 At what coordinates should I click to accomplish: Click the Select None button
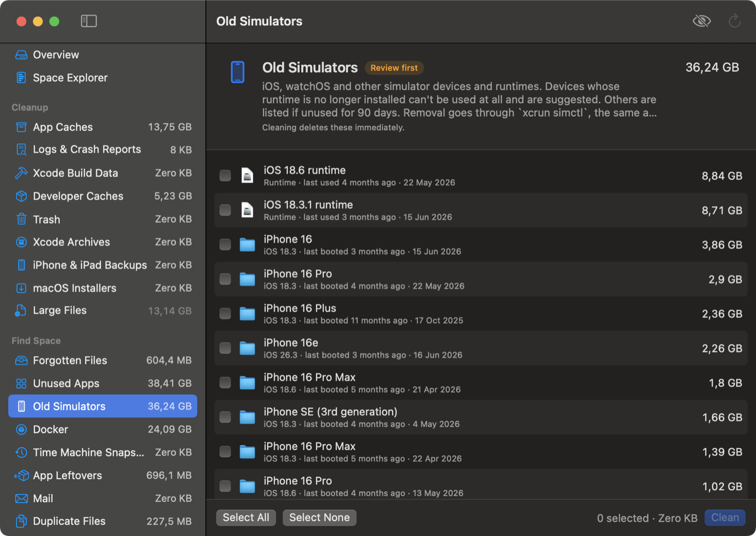tap(320, 518)
